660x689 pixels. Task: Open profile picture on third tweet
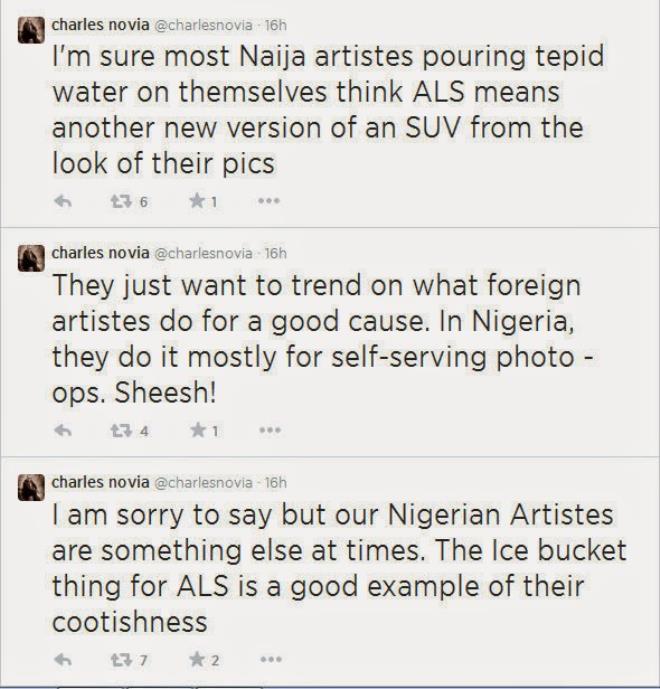click(32, 487)
